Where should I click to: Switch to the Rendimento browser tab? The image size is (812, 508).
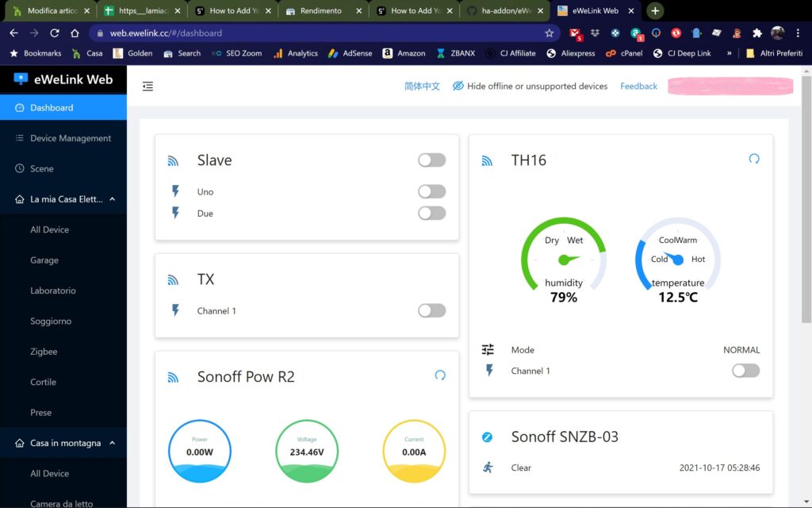324,10
